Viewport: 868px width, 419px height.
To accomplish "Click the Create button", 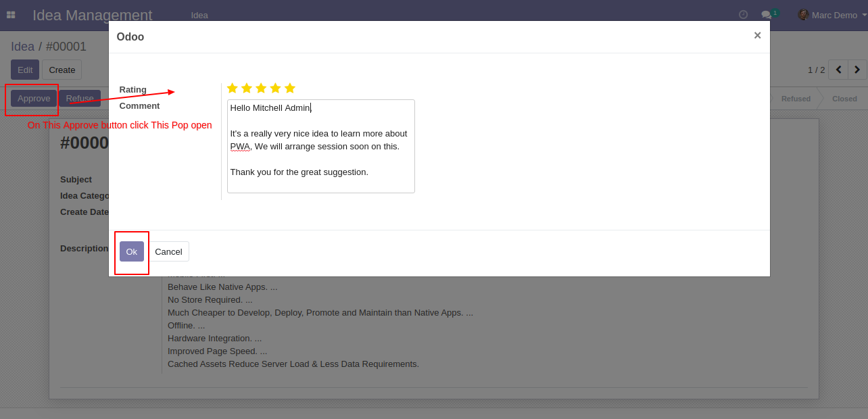I will pos(62,70).
